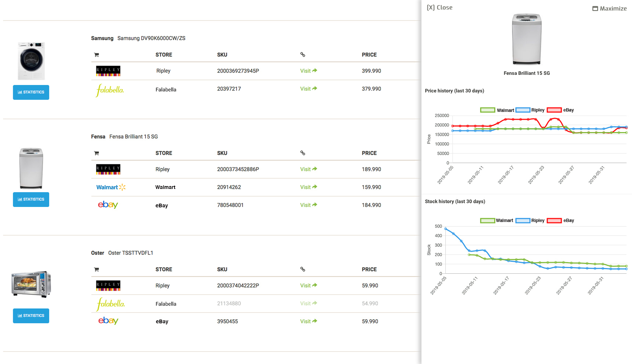Click the Ripley logo in the Samsung table
This screenshot has width=632, height=364.
pos(108,71)
